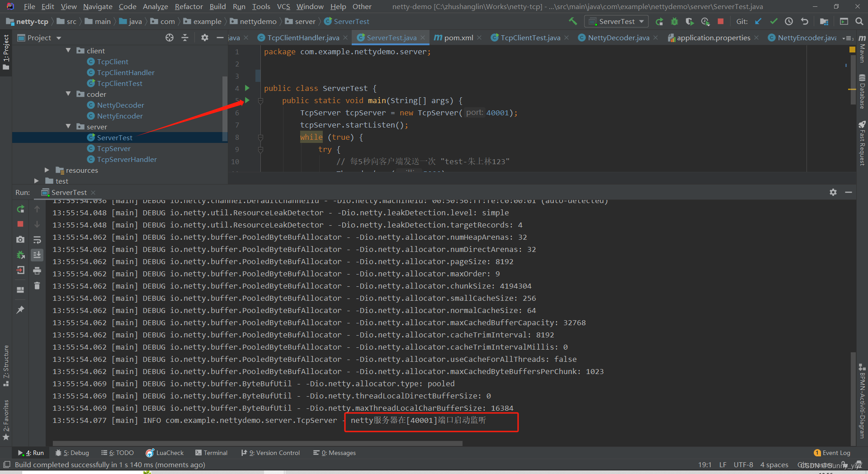868x474 pixels.
Task: Open the 6: TODO tool window
Action: [x=118, y=453]
